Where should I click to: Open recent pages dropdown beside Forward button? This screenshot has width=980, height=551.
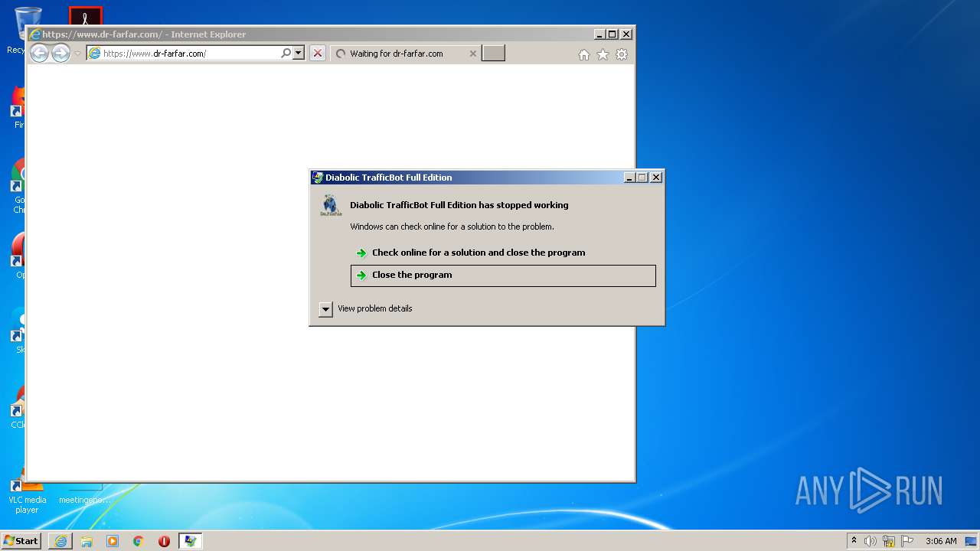point(77,54)
